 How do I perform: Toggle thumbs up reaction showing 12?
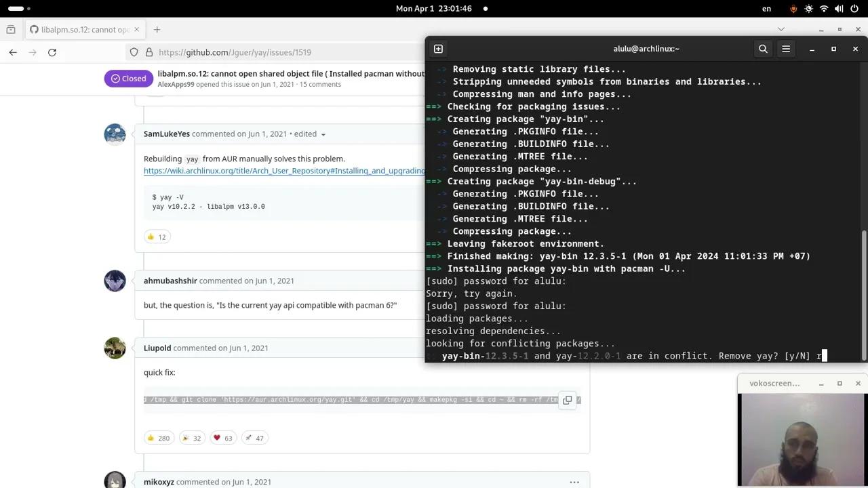pyautogui.click(x=157, y=237)
